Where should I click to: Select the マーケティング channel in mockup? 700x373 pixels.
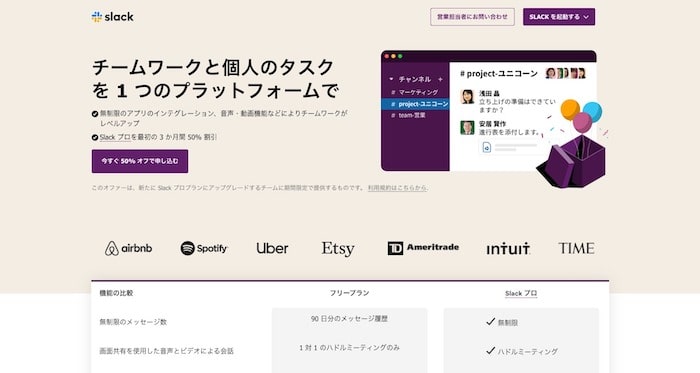coord(414,92)
